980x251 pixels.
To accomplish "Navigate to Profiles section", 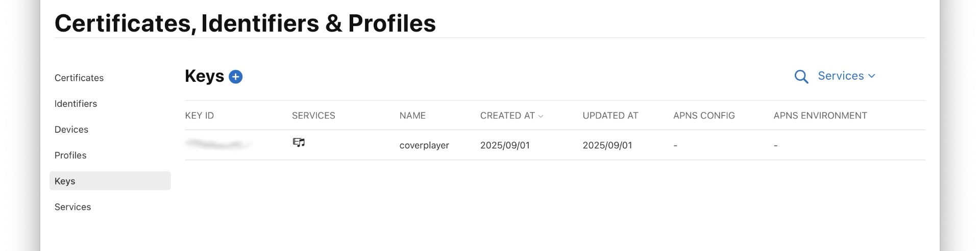I will 70,155.
